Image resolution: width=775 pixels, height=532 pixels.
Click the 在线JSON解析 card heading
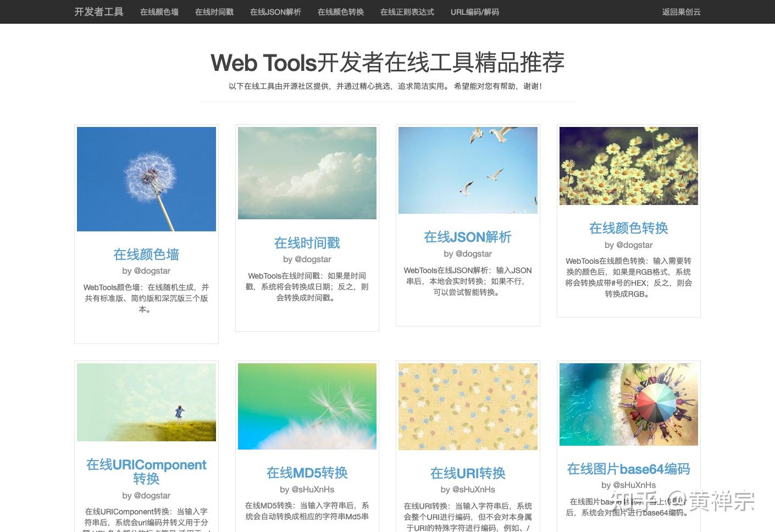[468, 237]
